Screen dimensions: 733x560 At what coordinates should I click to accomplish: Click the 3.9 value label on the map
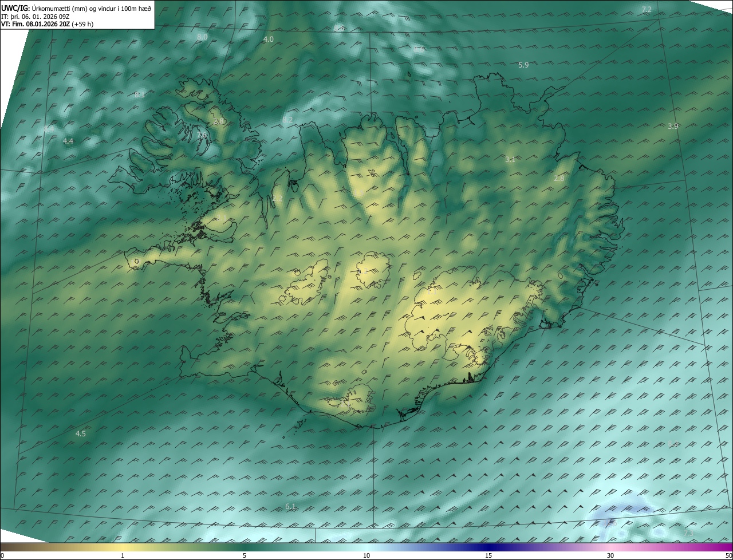coord(673,127)
